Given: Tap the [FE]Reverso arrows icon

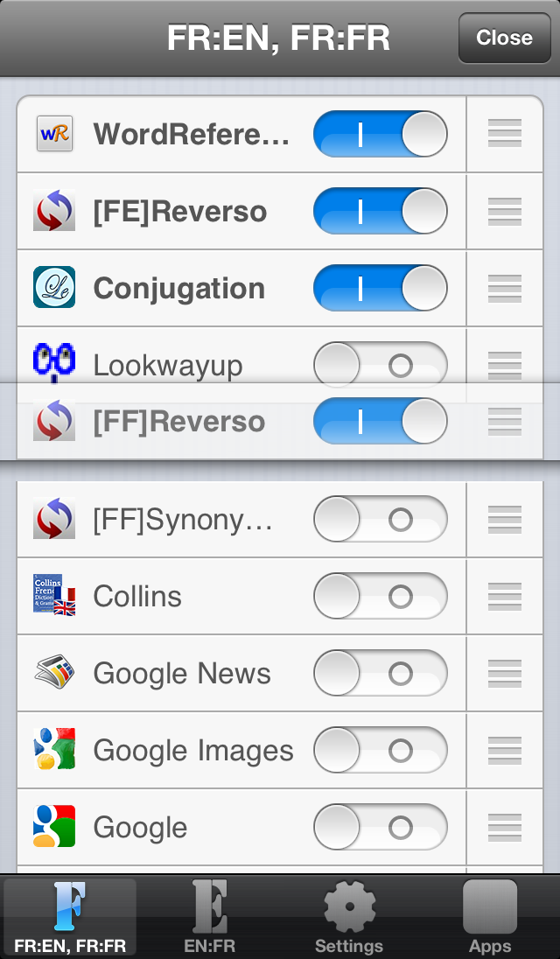Looking at the screenshot, I should [54, 210].
